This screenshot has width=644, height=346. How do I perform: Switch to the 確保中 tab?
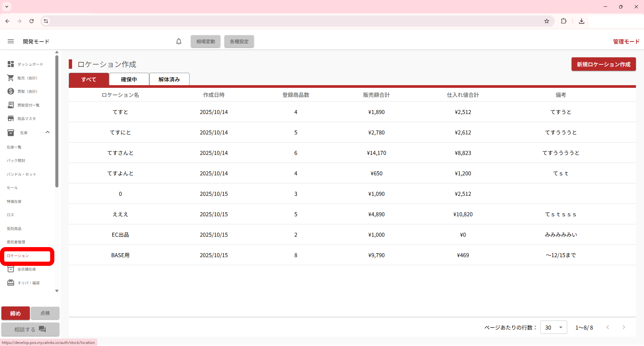pos(129,79)
